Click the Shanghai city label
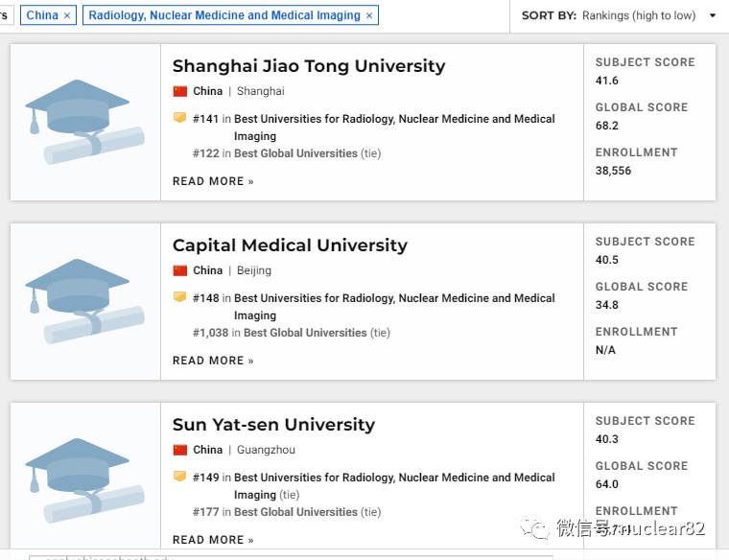 pos(260,91)
